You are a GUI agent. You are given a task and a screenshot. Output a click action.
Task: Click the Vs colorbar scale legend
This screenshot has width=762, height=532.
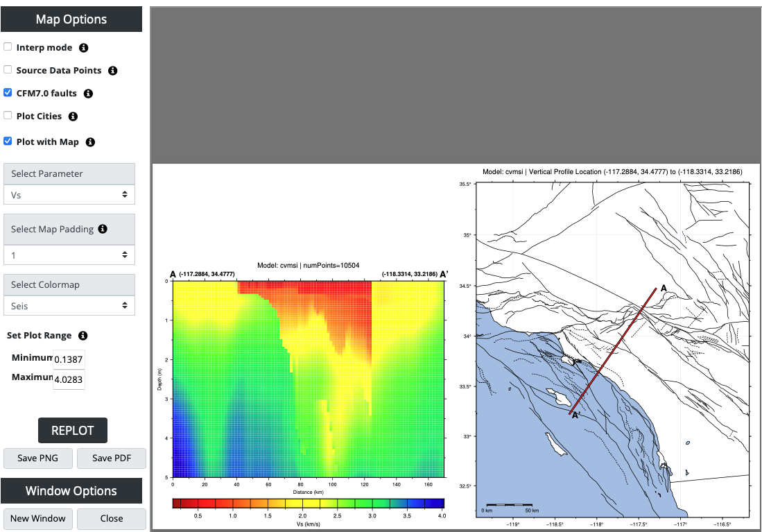309,504
